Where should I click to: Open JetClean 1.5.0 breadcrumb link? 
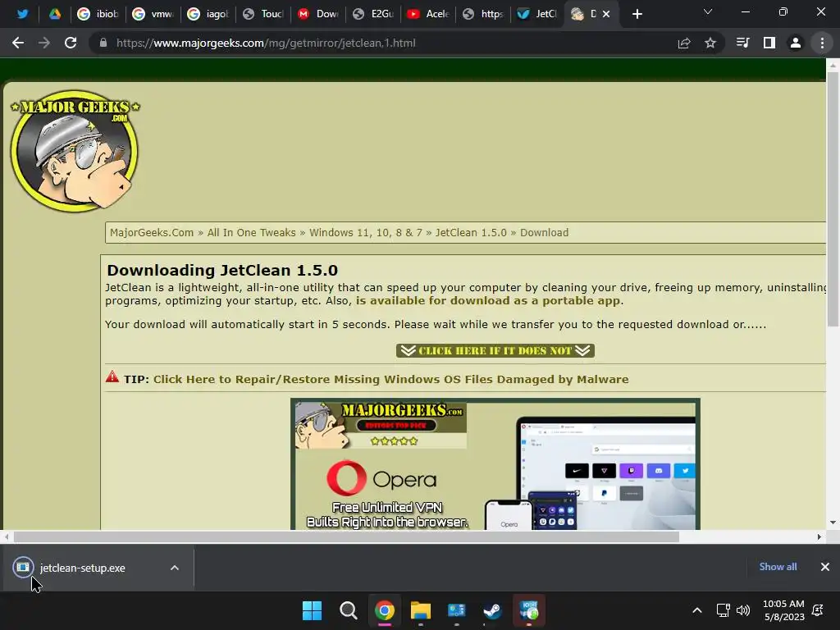coord(471,232)
